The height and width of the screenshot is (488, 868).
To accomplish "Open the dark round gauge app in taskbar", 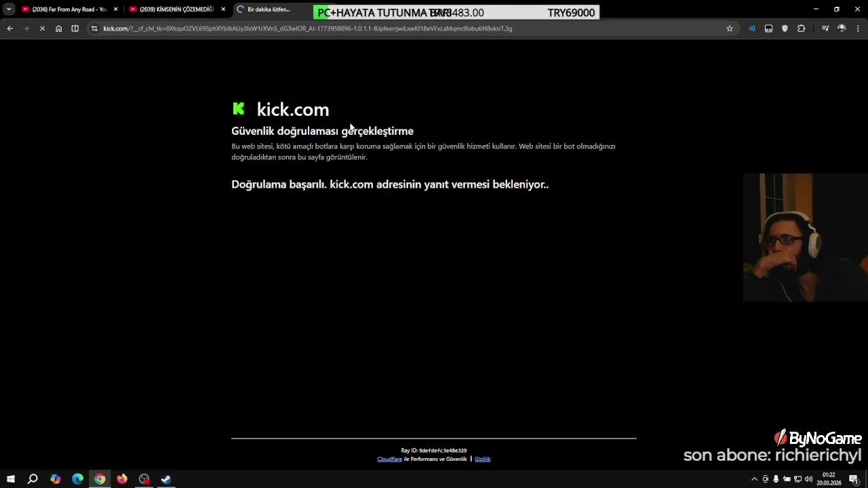I will [x=144, y=479].
